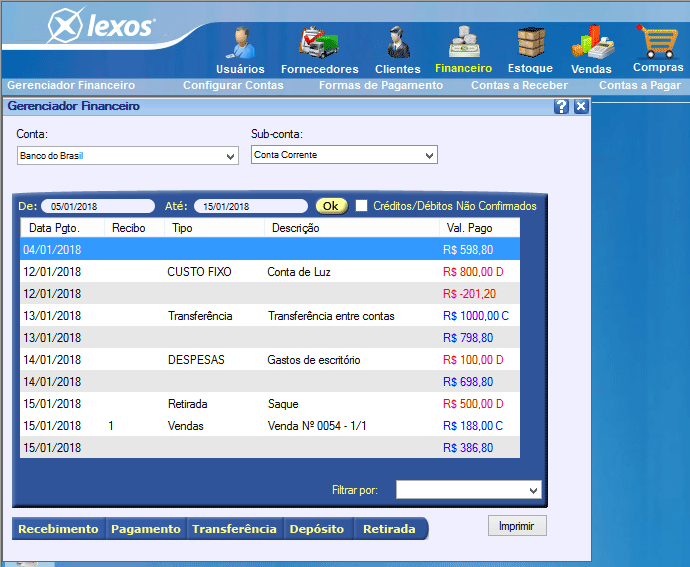Go to Contas a Receber menu
The height and width of the screenshot is (567, 690).
[x=519, y=85]
